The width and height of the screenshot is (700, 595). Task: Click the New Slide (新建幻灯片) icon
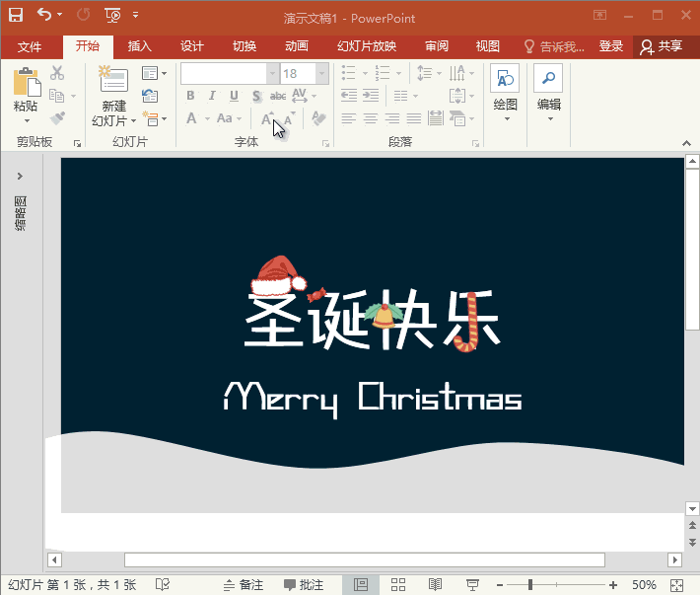tap(113, 81)
